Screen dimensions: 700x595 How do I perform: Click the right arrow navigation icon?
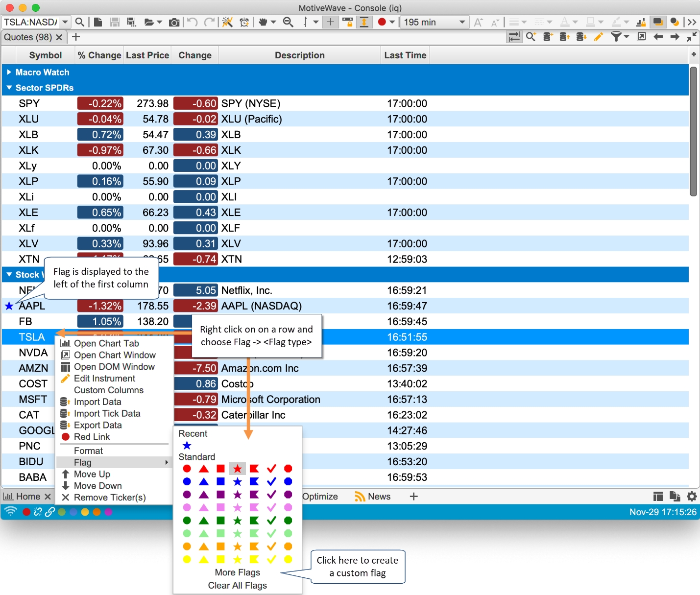675,37
